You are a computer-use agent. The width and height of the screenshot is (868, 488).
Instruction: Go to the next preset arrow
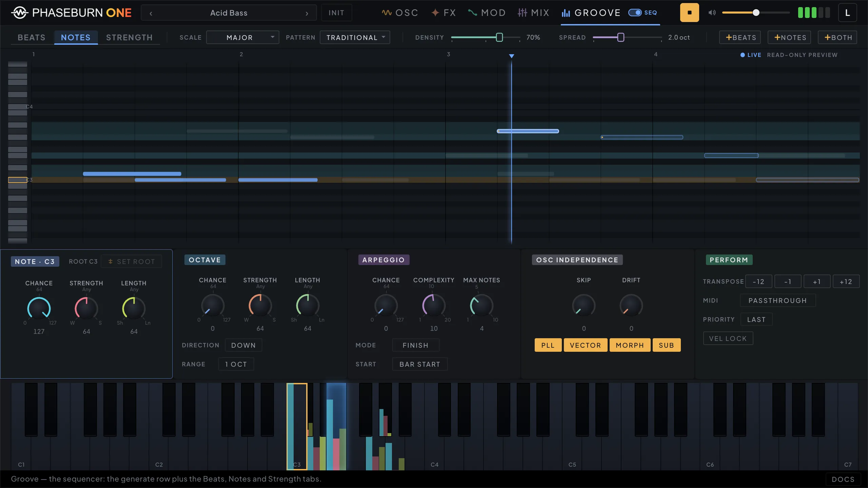point(307,13)
